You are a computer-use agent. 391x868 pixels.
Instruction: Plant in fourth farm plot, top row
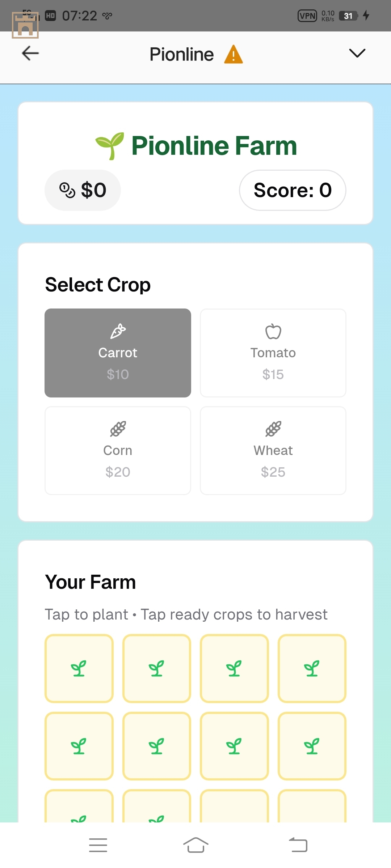312,668
